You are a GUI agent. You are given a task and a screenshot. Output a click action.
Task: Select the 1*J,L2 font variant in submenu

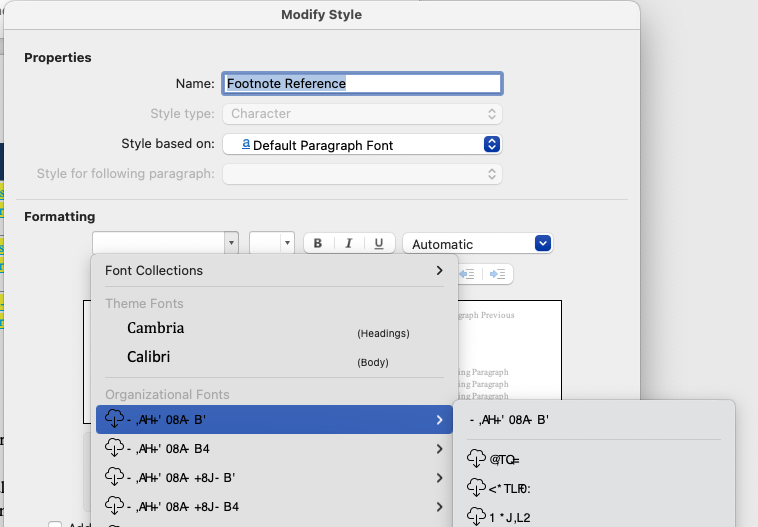pyautogui.click(x=594, y=516)
